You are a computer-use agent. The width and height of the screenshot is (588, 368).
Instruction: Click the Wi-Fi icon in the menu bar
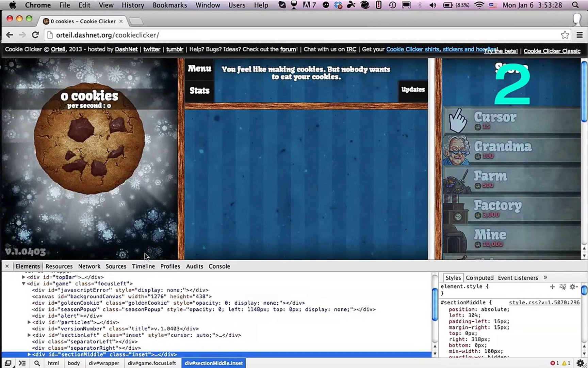(479, 5)
